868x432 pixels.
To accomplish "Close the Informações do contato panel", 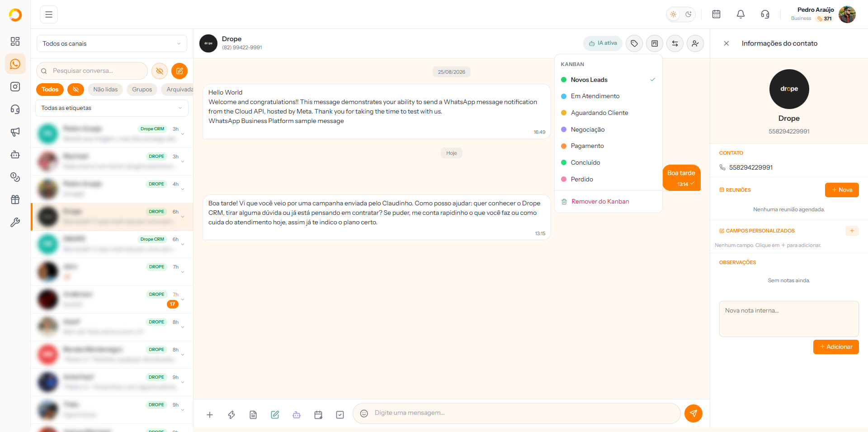I will tap(726, 43).
